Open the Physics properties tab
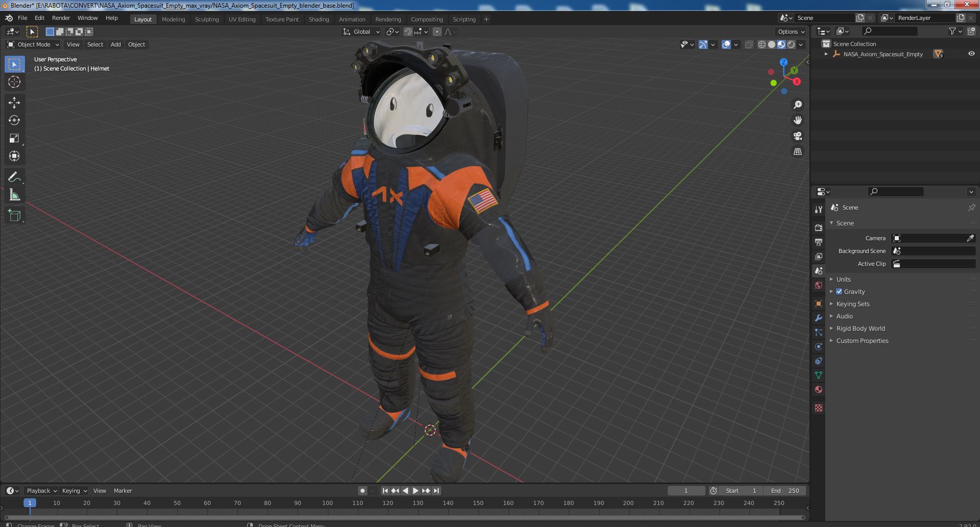Image resolution: width=980 pixels, height=527 pixels. [819, 347]
